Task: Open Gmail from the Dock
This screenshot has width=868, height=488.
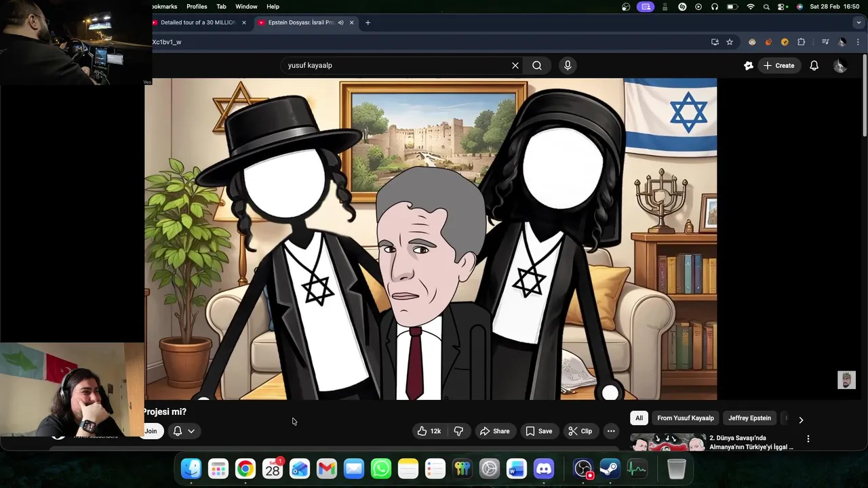Action: 327,468
